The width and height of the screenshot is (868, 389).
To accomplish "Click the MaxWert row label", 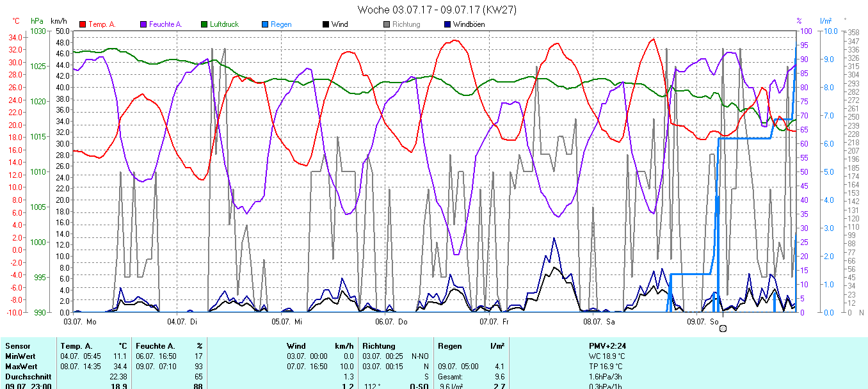I will click(20, 367).
